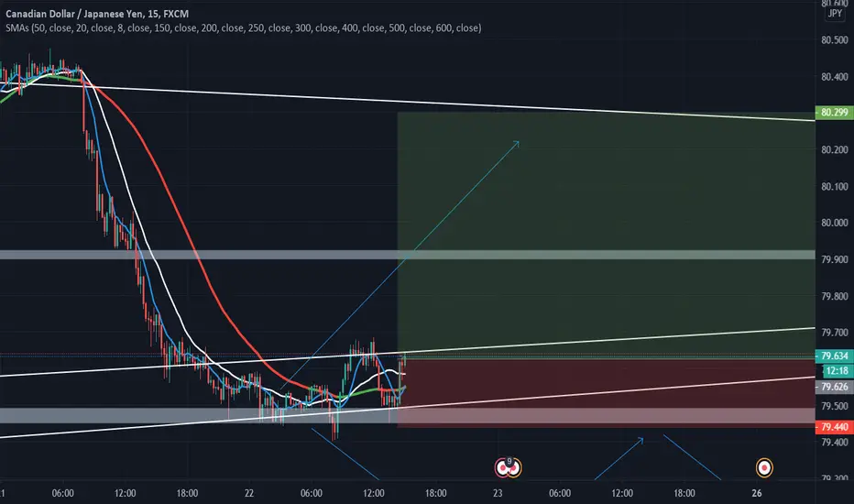Click the 80.000 price axis value
Screen dimensions: 854x504
coord(835,223)
